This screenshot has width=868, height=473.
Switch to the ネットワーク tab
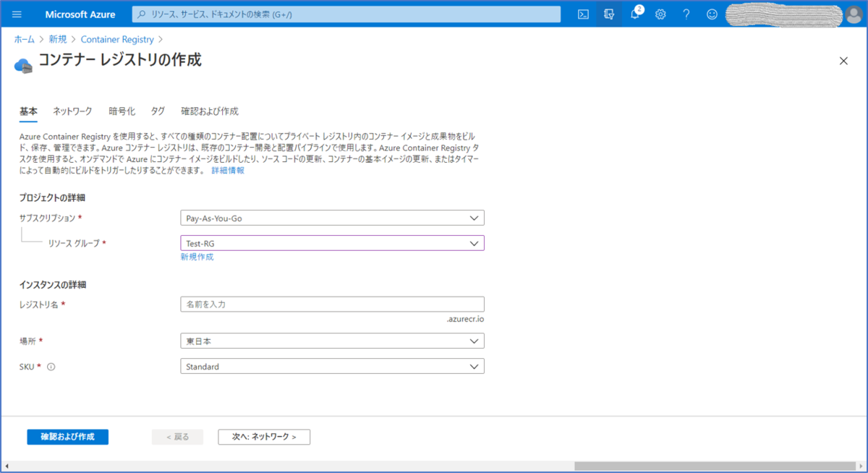tap(72, 111)
